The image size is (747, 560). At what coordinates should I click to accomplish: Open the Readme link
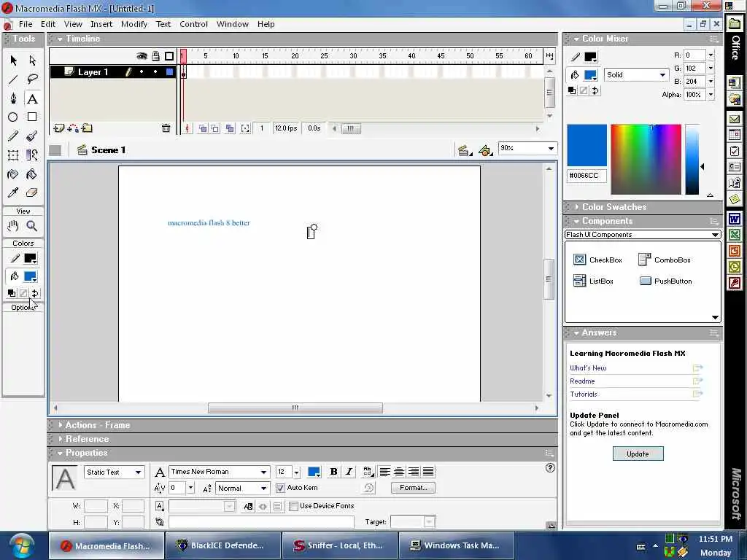point(582,381)
